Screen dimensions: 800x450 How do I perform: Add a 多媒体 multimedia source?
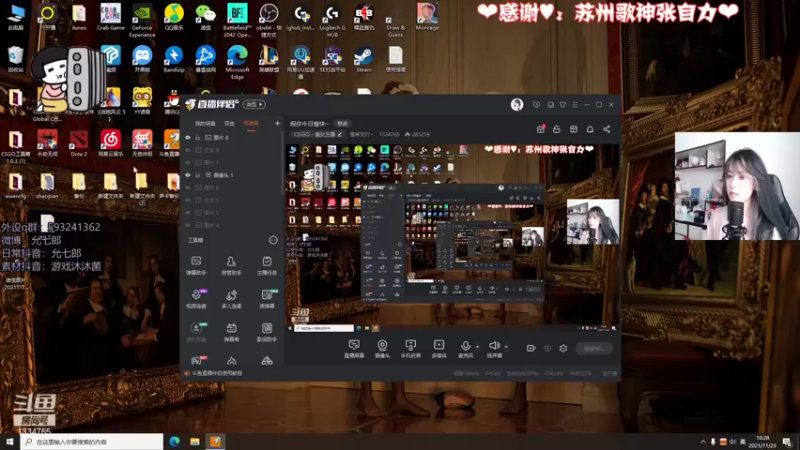click(x=439, y=349)
